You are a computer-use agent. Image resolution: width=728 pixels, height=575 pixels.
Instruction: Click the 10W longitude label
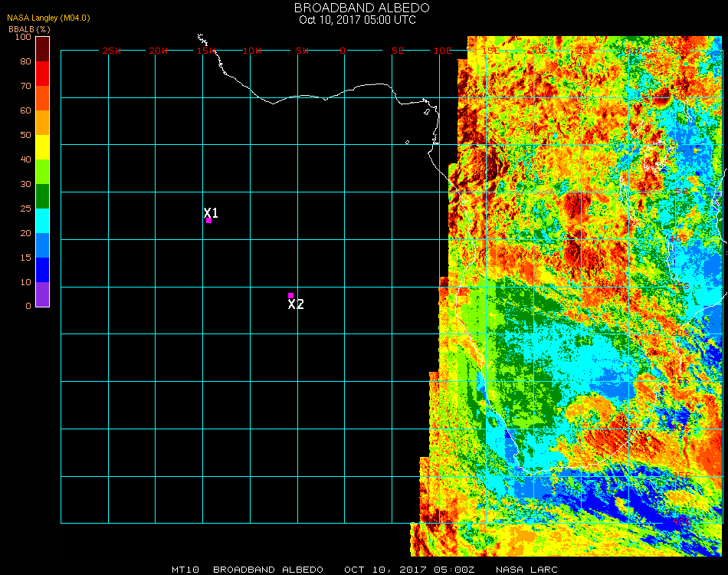[x=252, y=51]
